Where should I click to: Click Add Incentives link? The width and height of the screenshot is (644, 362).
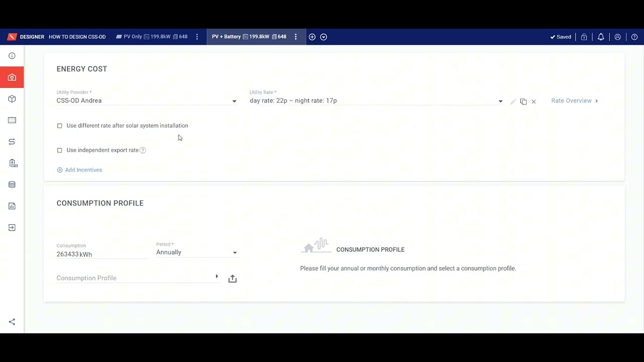[79, 170]
